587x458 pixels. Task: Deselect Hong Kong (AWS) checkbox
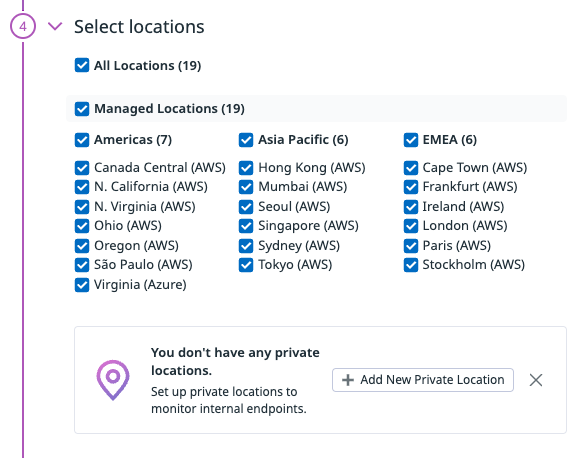tap(246, 168)
